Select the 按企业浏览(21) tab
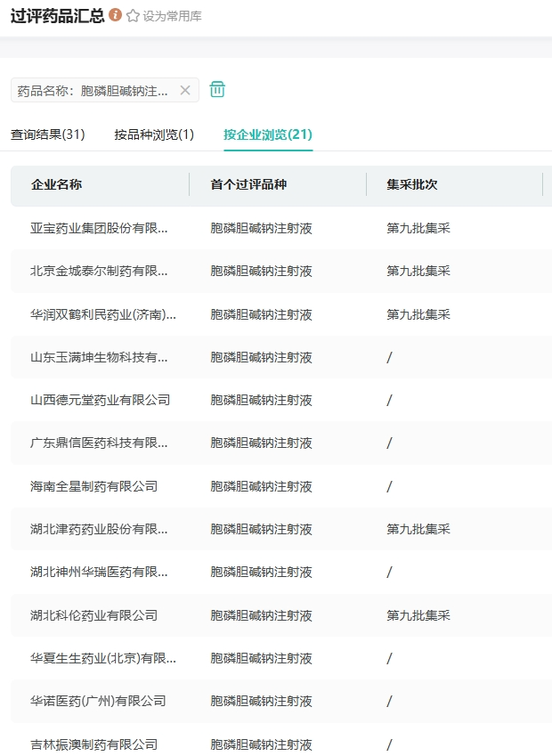This screenshot has width=552, height=756. (268, 134)
